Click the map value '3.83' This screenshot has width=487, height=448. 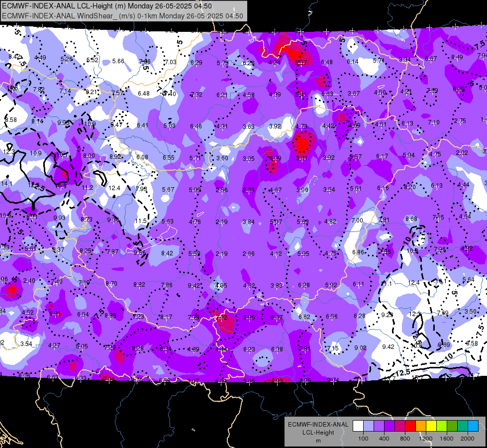pyautogui.click(x=276, y=285)
